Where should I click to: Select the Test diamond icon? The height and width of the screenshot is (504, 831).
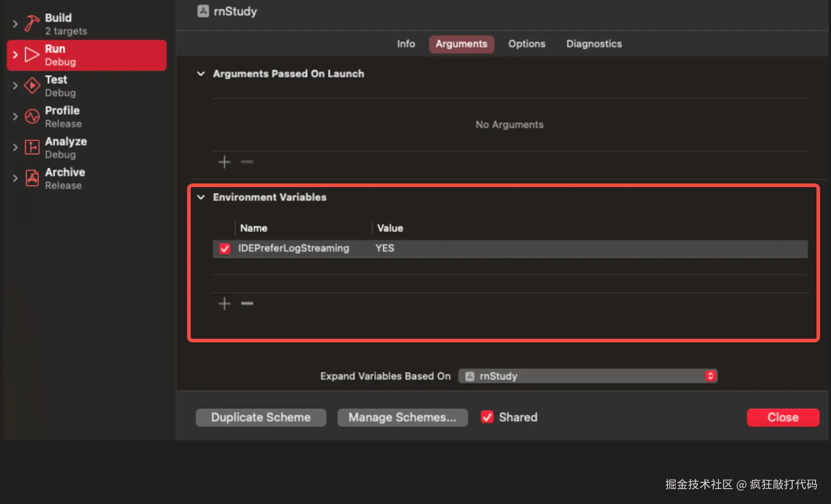(x=32, y=85)
